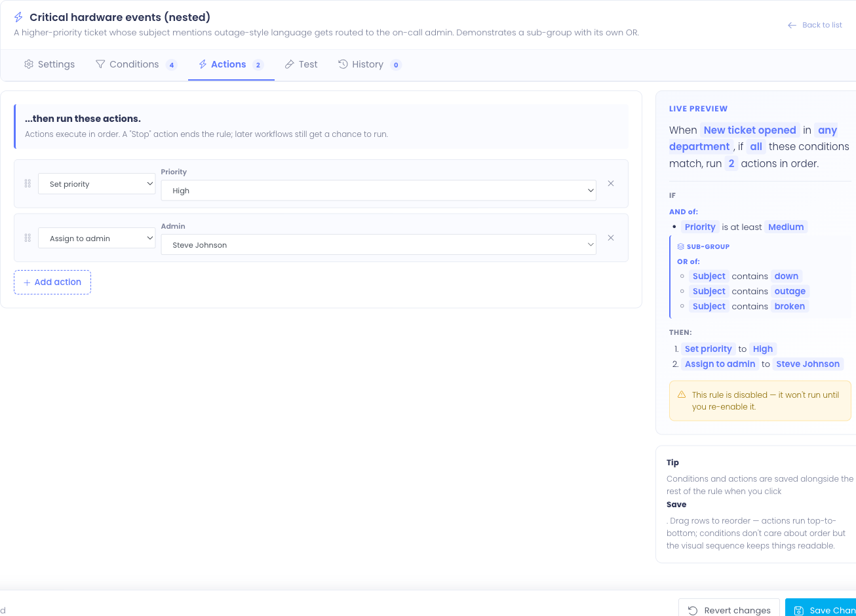Remove the Assign to admin action
The height and width of the screenshot is (616, 856).
pos(611,238)
